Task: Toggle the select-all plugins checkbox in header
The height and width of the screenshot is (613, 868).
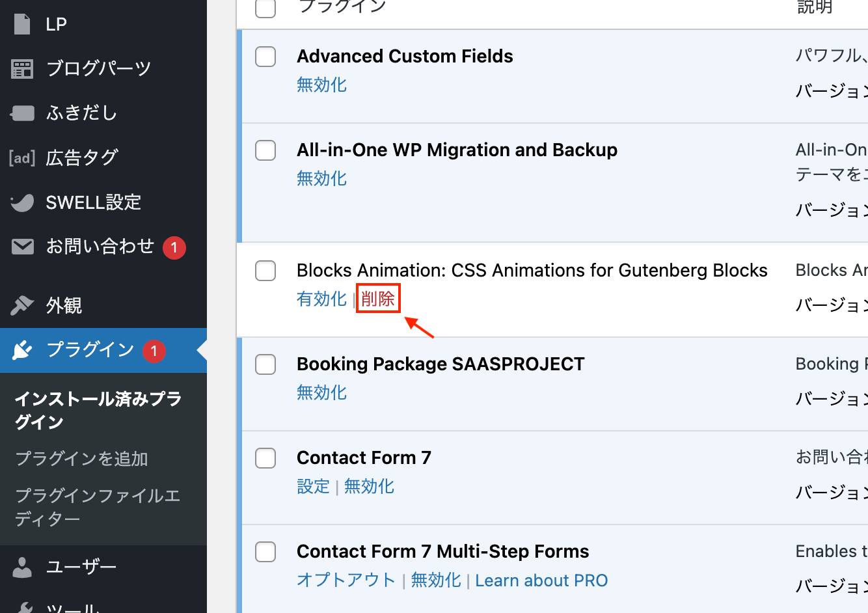Action: click(265, 8)
